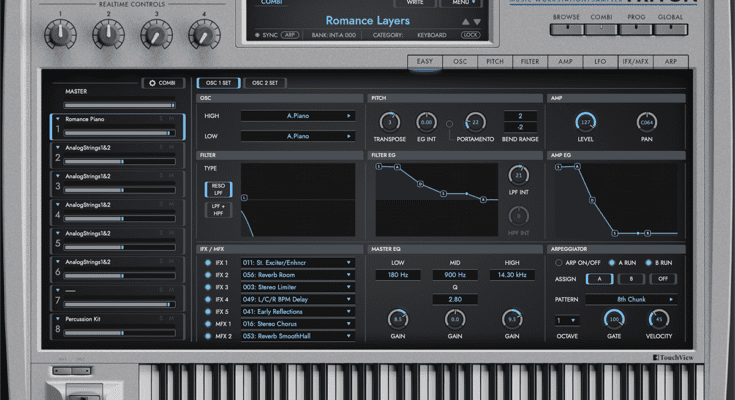This screenshot has width=735, height=400.
Task: Toggle the MFX 2 effect on/off
Action: pos(206,336)
